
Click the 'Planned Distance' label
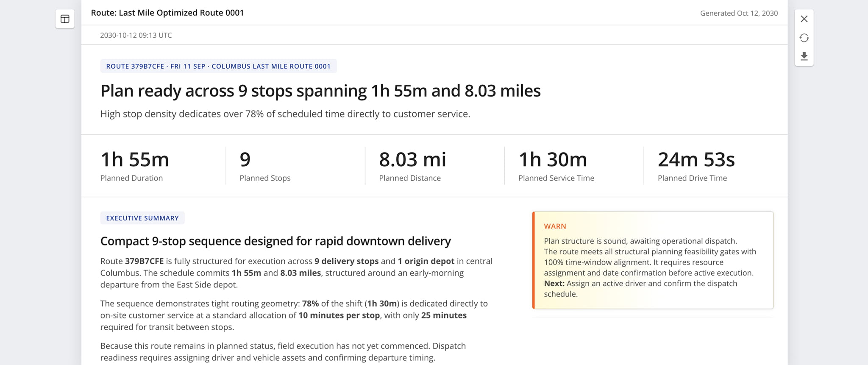coord(410,178)
